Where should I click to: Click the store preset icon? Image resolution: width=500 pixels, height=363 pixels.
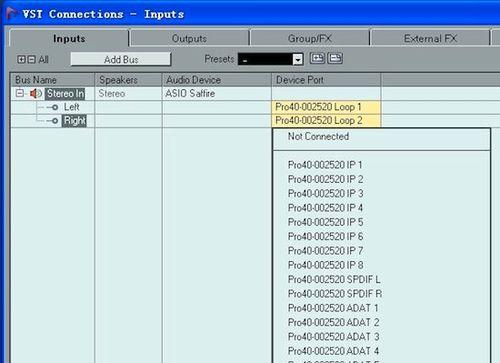click(x=317, y=58)
